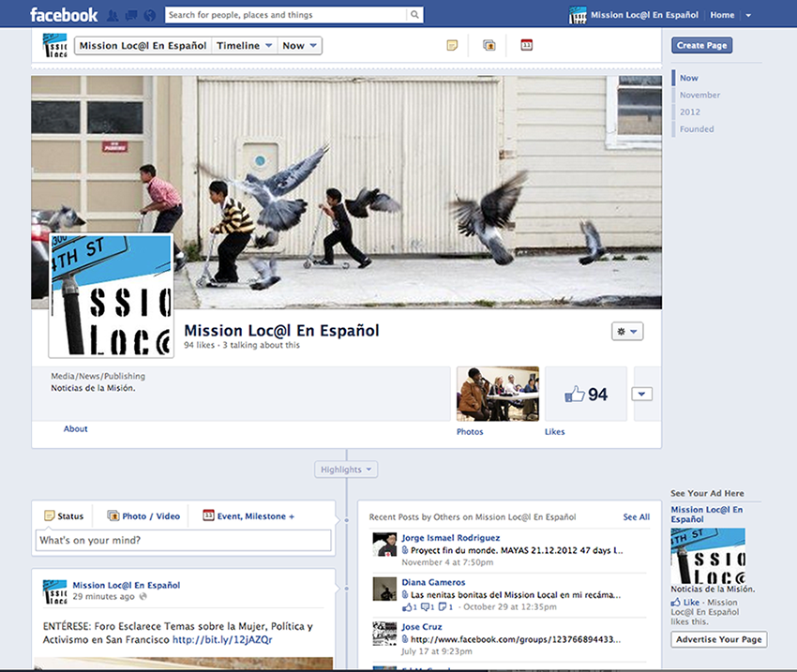Click the calendar event icon in the page toolbar
The image size is (797, 672).
coord(526,45)
